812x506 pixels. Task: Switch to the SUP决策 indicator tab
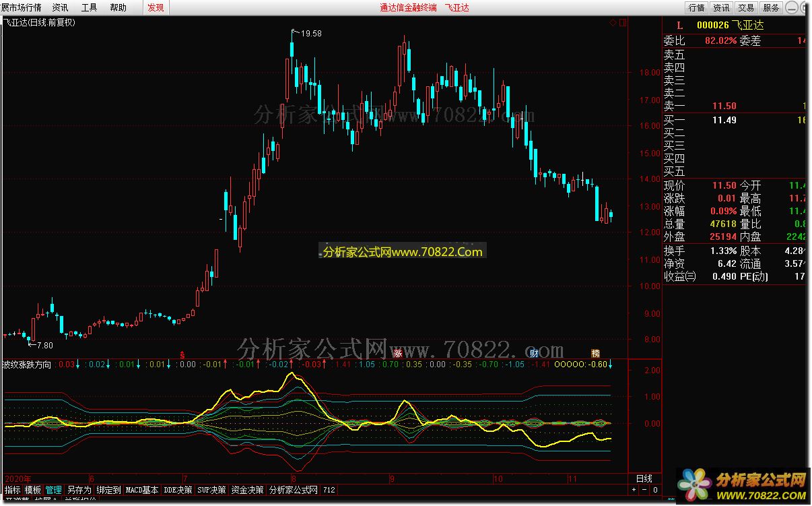pos(212,490)
